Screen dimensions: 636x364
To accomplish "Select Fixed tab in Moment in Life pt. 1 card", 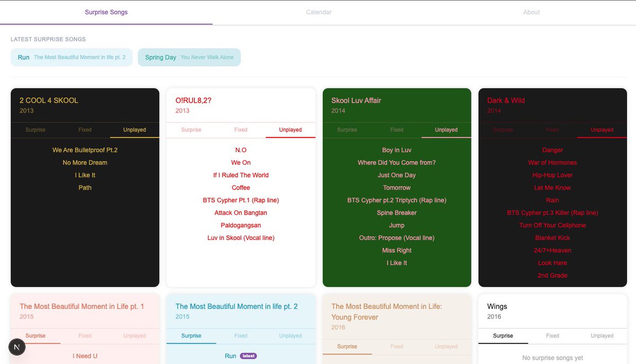I will click(x=85, y=336).
